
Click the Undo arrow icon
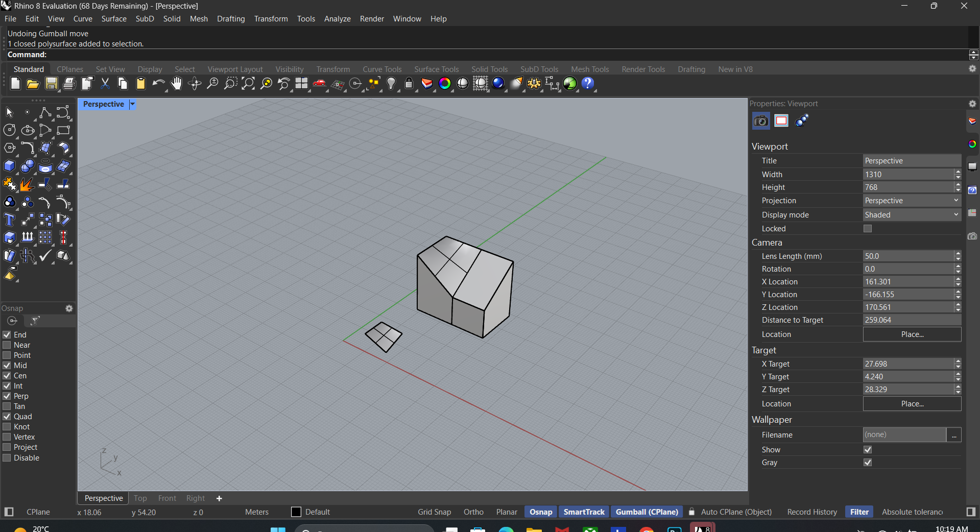click(158, 84)
